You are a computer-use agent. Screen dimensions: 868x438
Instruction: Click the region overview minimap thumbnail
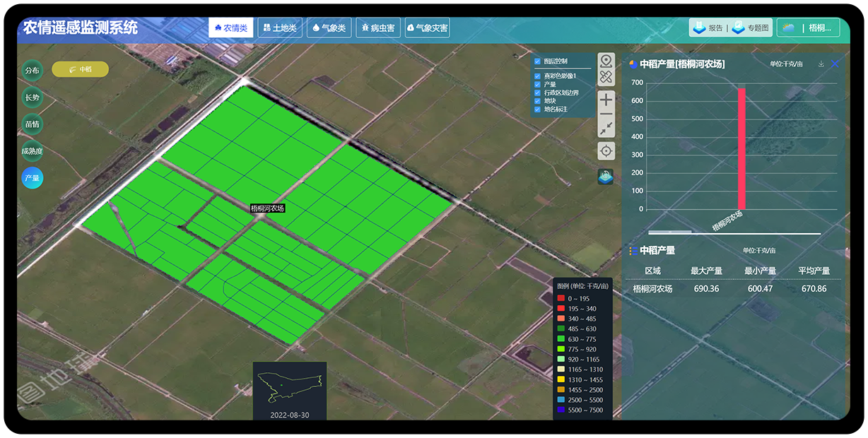click(x=290, y=384)
